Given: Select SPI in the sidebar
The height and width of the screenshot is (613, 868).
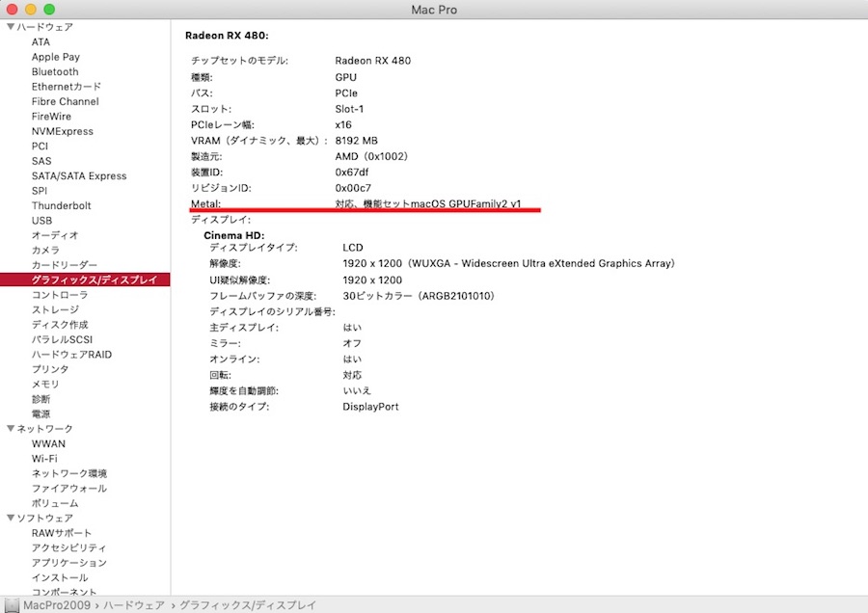Looking at the screenshot, I should (x=40, y=191).
